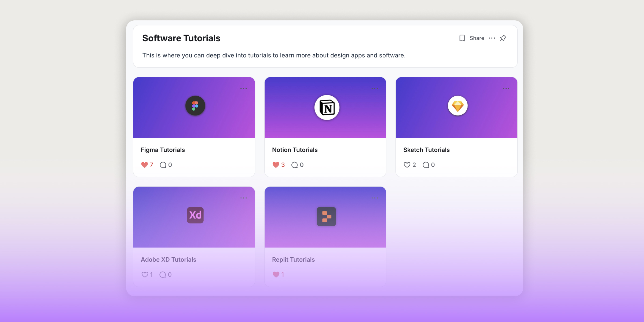The width and height of the screenshot is (644, 322).
Task: Click the bookmark icon in header
Action: point(462,38)
